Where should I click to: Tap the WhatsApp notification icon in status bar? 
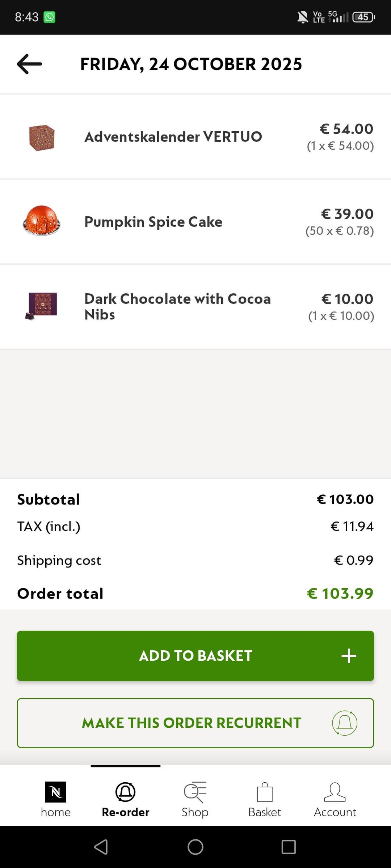(50, 17)
